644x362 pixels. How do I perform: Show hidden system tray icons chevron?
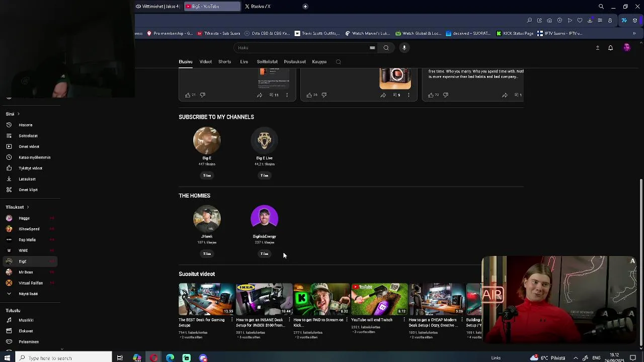click(576, 358)
